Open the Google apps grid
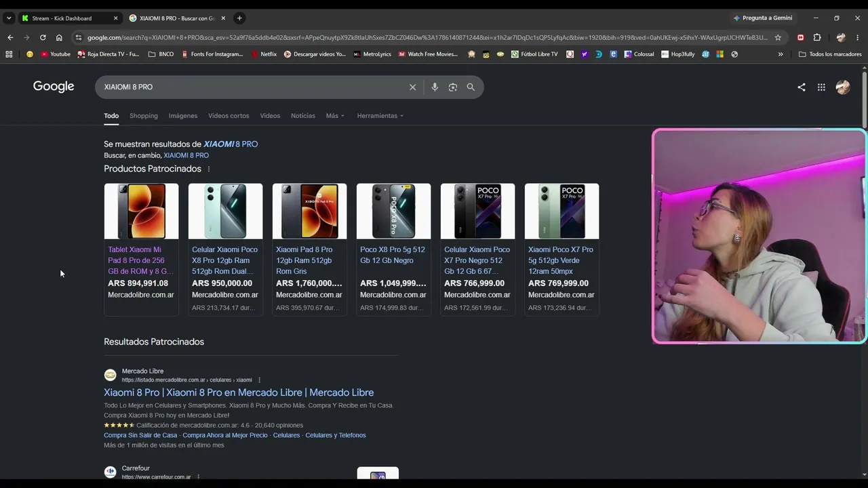The width and height of the screenshot is (868, 488). tap(821, 87)
